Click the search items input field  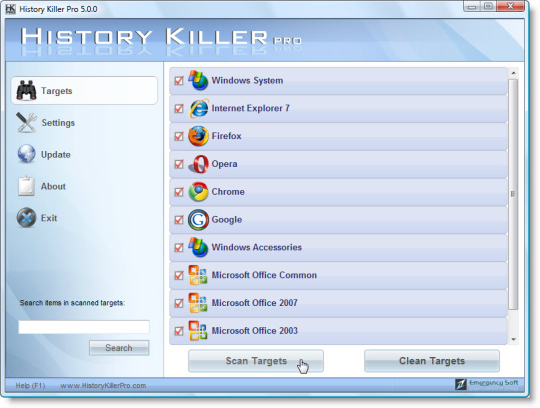84,327
